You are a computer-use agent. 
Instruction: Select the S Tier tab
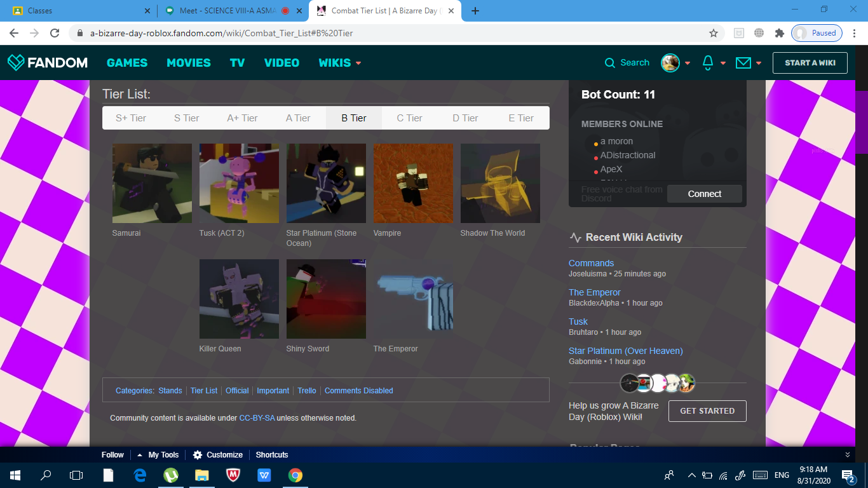point(187,118)
